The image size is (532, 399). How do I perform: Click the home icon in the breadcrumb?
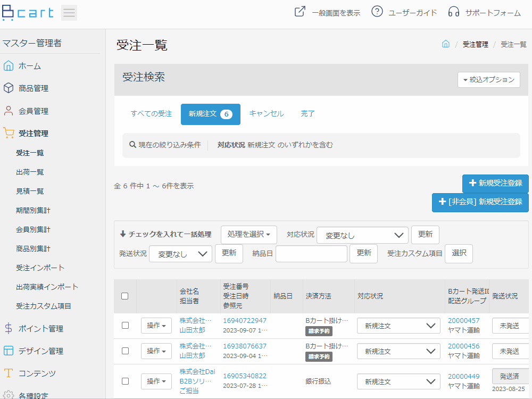446,44
